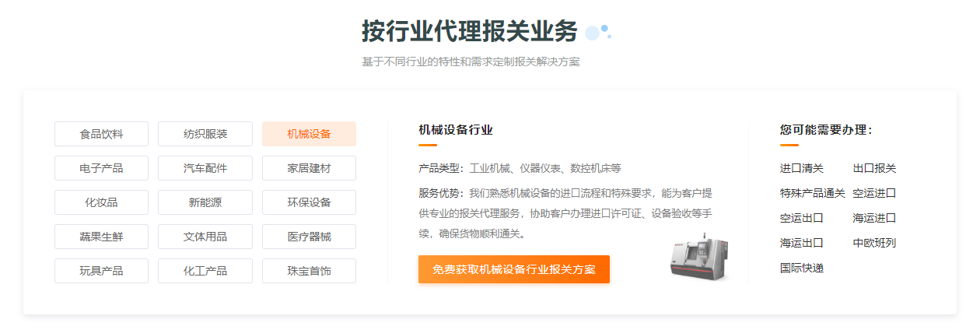Open the 珠宝首饰 industry tab
The width and height of the screenshot is (980, 330).
click(309, 271)
